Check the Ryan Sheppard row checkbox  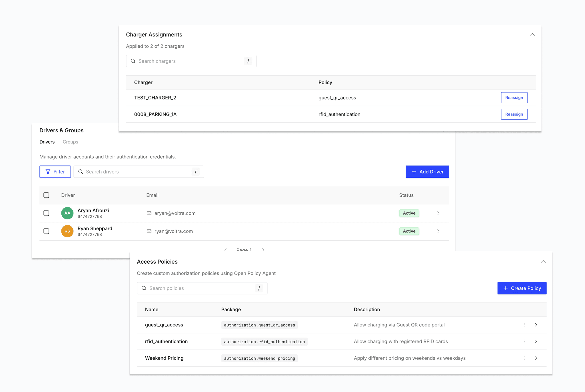point(46,231)
